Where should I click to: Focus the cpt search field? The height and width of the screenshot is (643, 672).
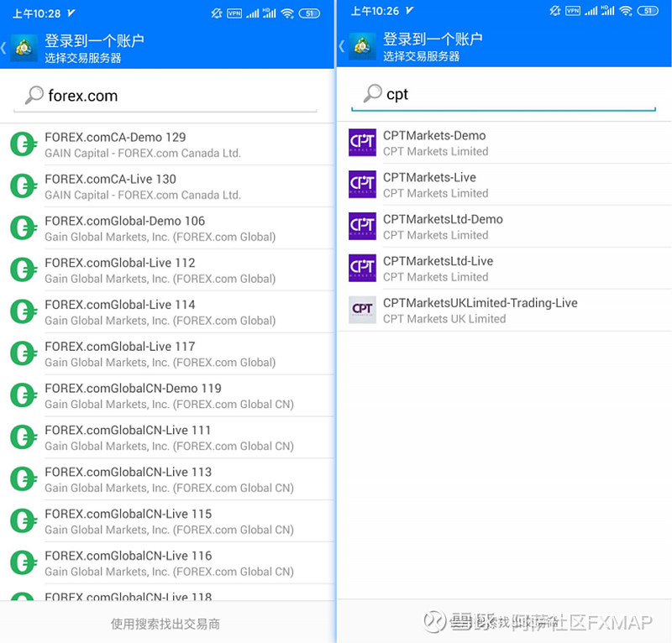point(503,94)
